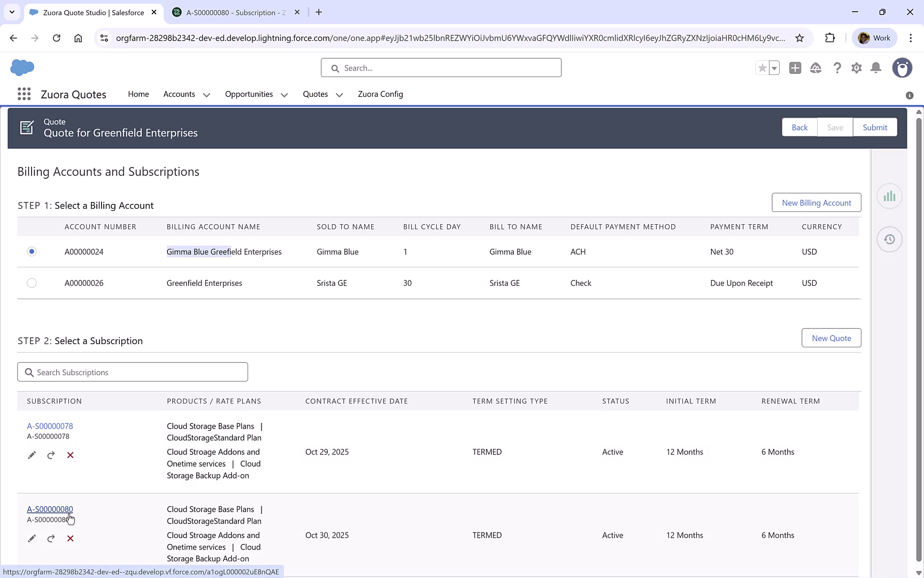Select billing account A00000024 radio button
This screenshot has width=924, height=578.
click(x=32, y=252)
